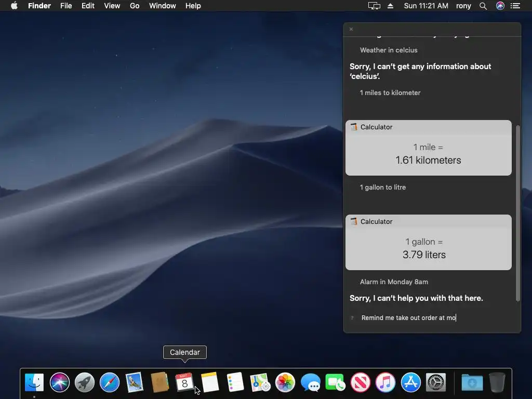
Task: Open the File menu
Action: pyautogui.click(x=66, y=6)
